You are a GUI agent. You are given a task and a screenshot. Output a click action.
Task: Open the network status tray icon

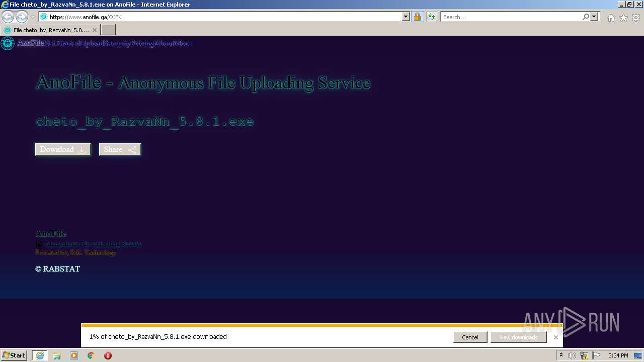(x=584, y=355)
